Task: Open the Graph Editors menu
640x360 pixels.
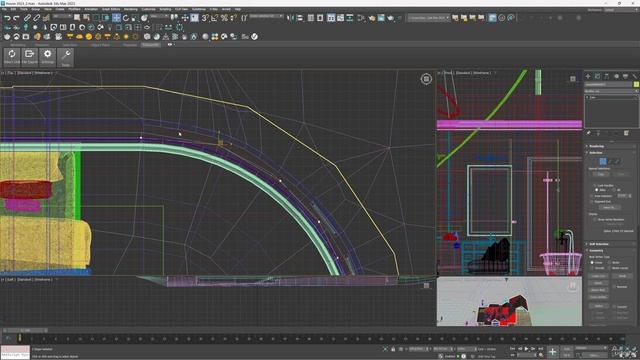Action: [x=111, y=9]
